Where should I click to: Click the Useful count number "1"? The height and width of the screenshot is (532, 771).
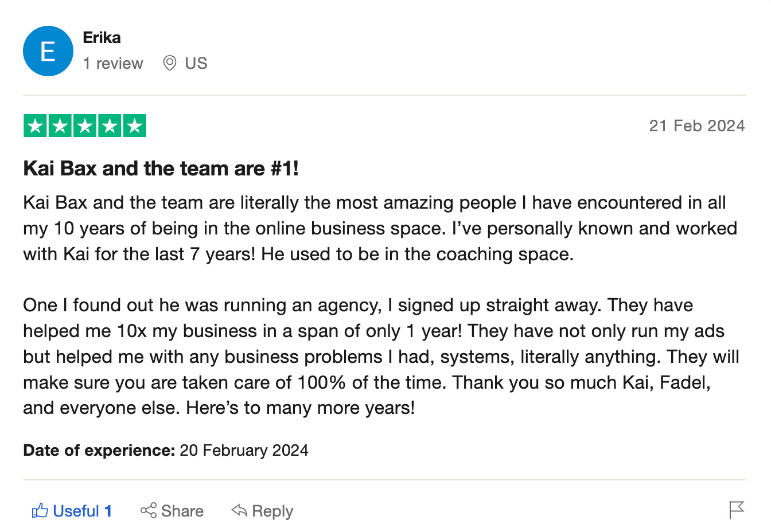pyautogui.click(x=108, y=511)
